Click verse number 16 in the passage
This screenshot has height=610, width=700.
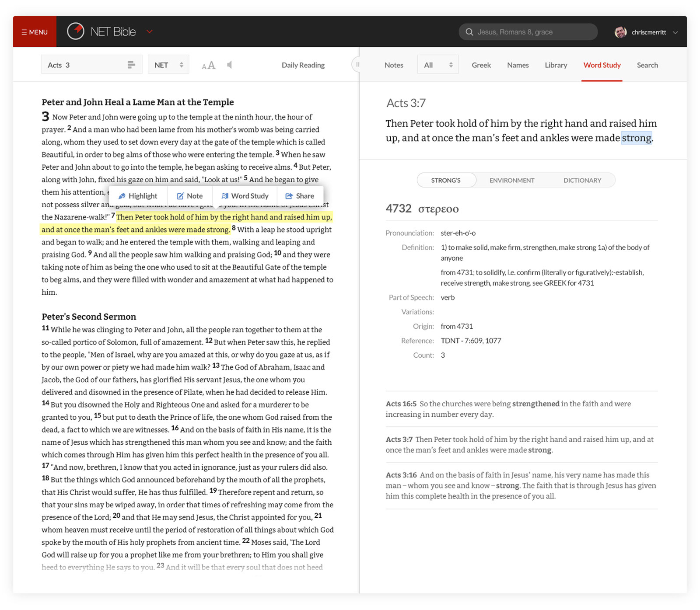175,428
